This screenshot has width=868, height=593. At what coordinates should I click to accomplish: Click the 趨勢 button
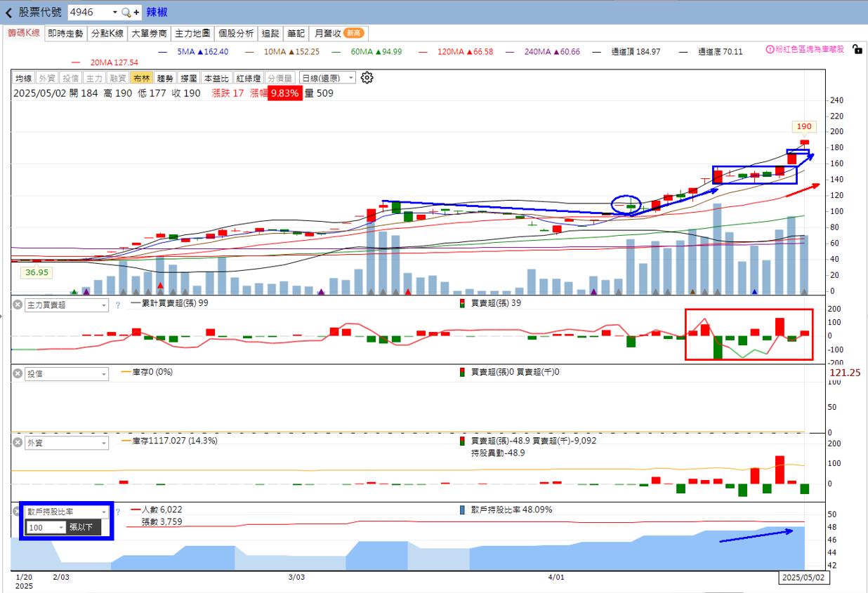coord(165,78)
